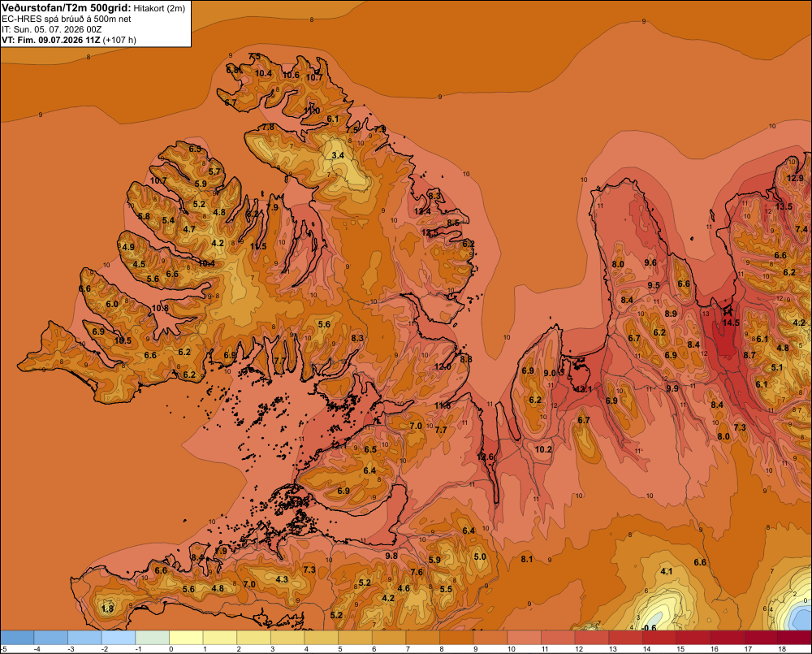Click the 10.8 temperature label
Screen dimensions: 812x654
(160, 308)
